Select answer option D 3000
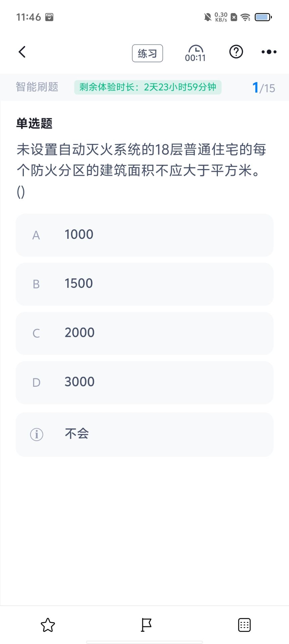This screenshot has height=644, width=289. point(145,383)
